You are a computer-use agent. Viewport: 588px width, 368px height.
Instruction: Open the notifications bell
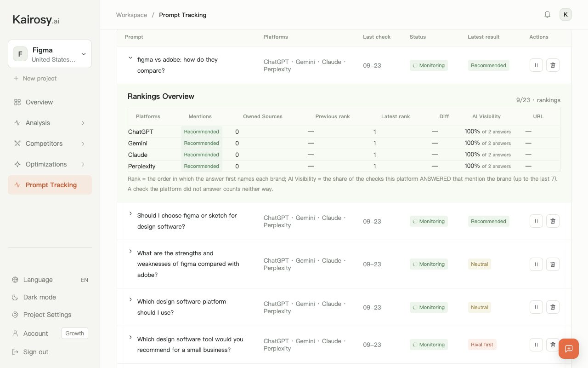click(547, 15)
